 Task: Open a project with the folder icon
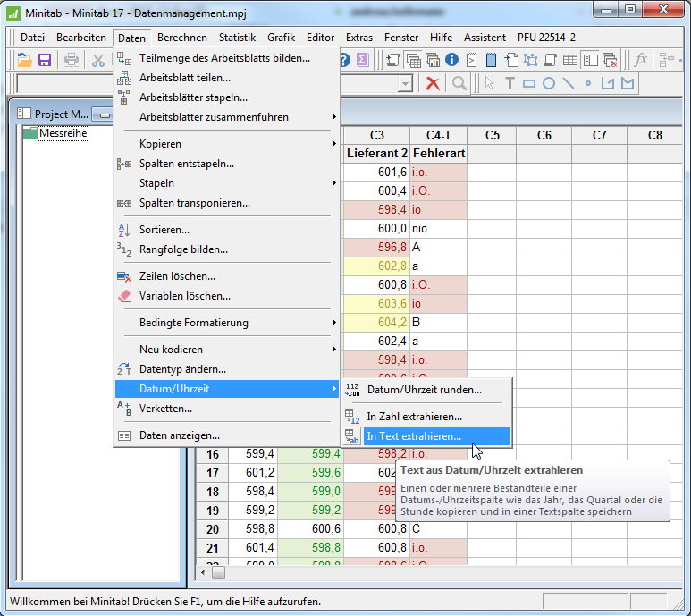click(25, 60)
